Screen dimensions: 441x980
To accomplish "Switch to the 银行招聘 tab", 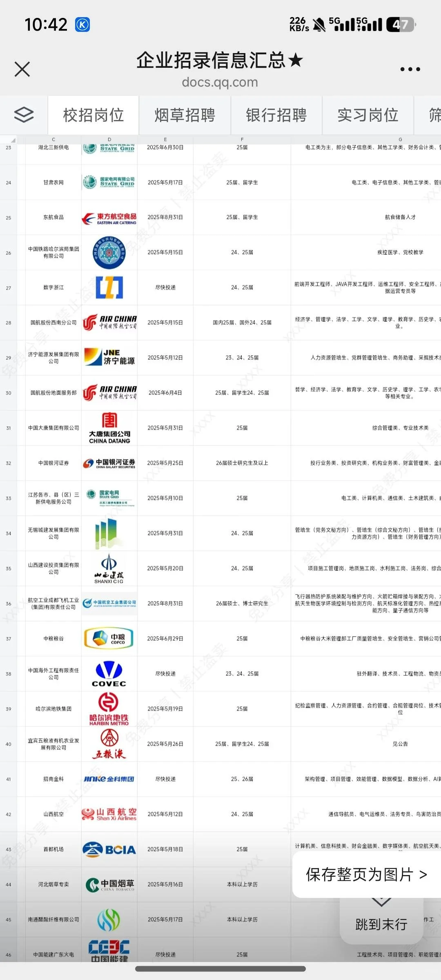I will coord(276,115).
